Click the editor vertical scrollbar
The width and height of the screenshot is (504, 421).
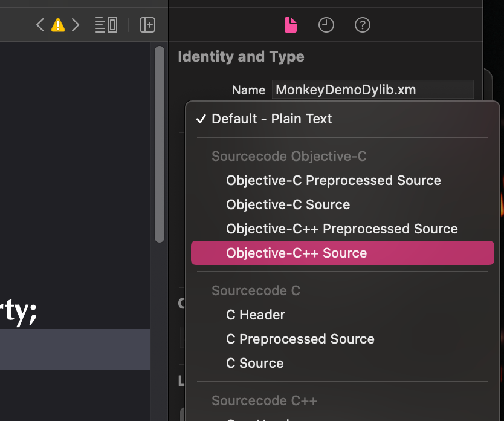point(160,144)
